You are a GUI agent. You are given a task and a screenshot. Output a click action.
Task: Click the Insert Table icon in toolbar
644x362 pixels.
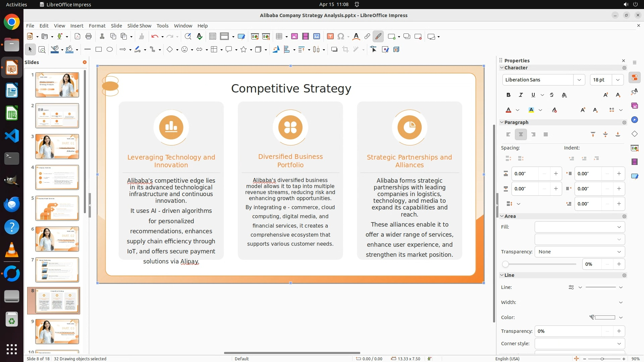(x=279, y=37)
